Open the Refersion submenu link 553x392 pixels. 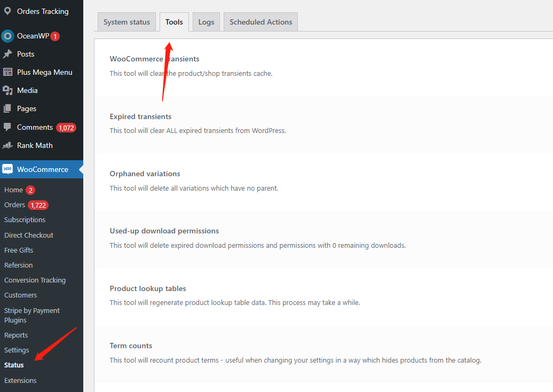click(18, 265)
